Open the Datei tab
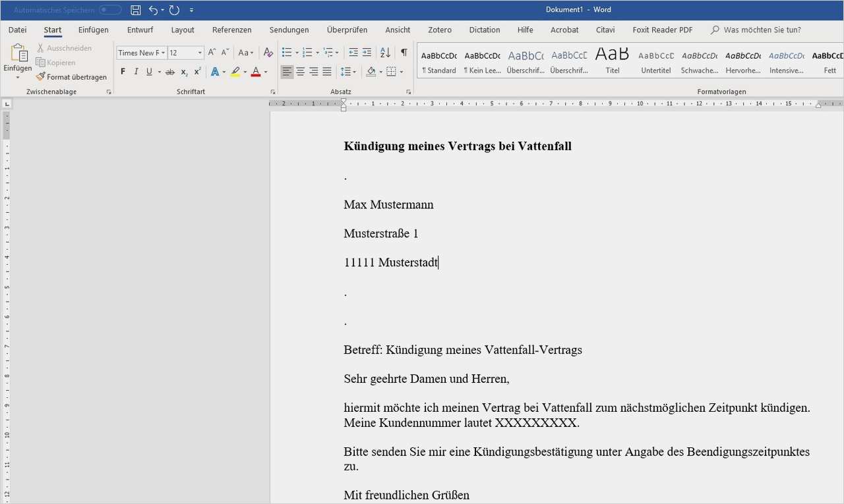This screenshot has width=844, height=504. click(x=18, y=30)
